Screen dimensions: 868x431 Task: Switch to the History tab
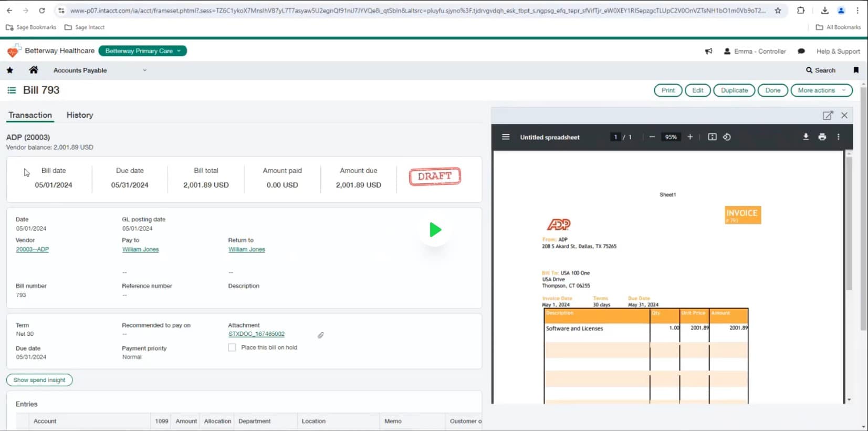click(x=80, y=115)
